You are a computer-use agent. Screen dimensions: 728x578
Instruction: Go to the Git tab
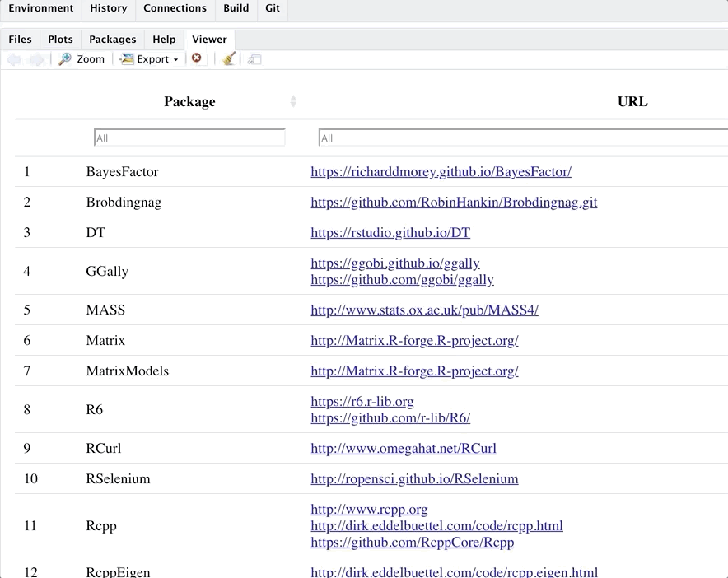(273, 8)
